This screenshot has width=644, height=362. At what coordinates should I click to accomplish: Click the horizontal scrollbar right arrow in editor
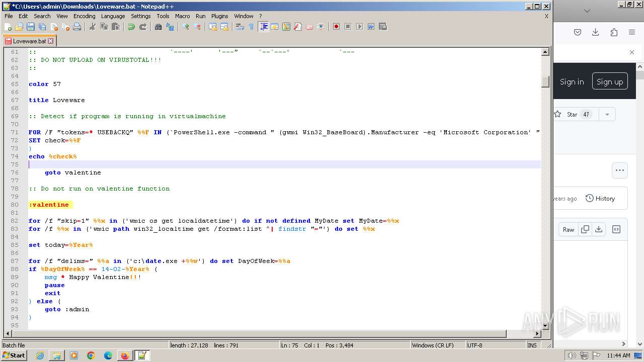(x=537, y=333)
